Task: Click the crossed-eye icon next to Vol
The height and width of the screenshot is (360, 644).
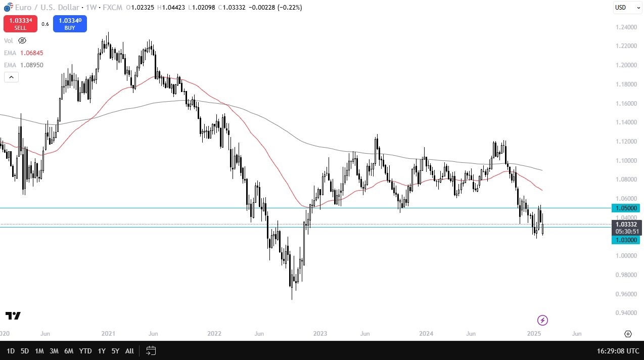Action: coord(22,40)
